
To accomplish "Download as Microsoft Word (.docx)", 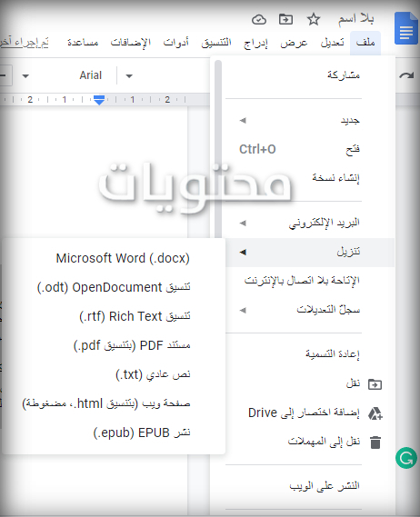I will point(114,258).
